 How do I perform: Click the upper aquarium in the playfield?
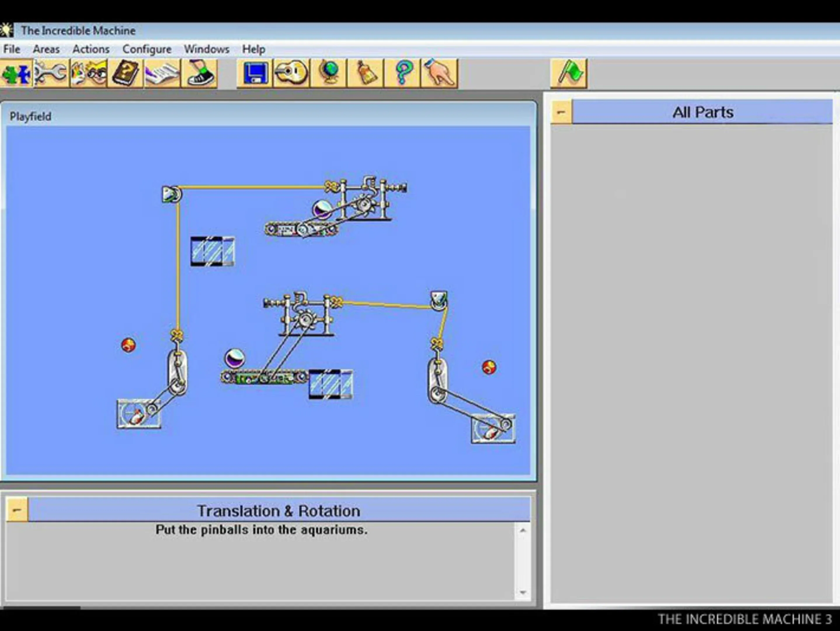tap(213, 251)
